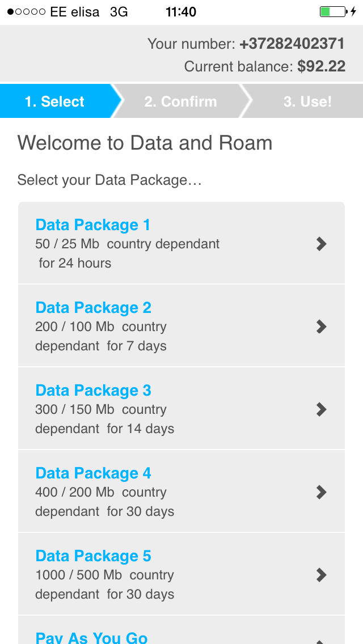Tap the battery icon in status bar
The image size is (363, 644).
click(333, 11)
